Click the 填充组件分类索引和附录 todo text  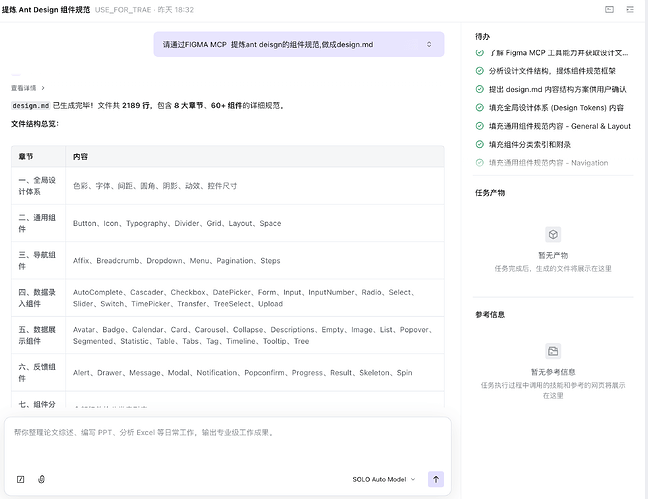point(530,145)
